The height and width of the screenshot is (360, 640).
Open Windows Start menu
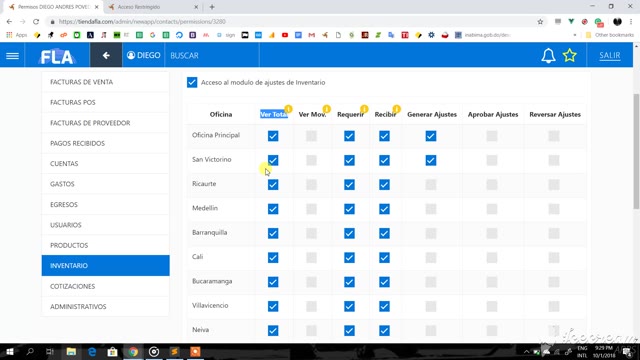click(x=10, y=351)
